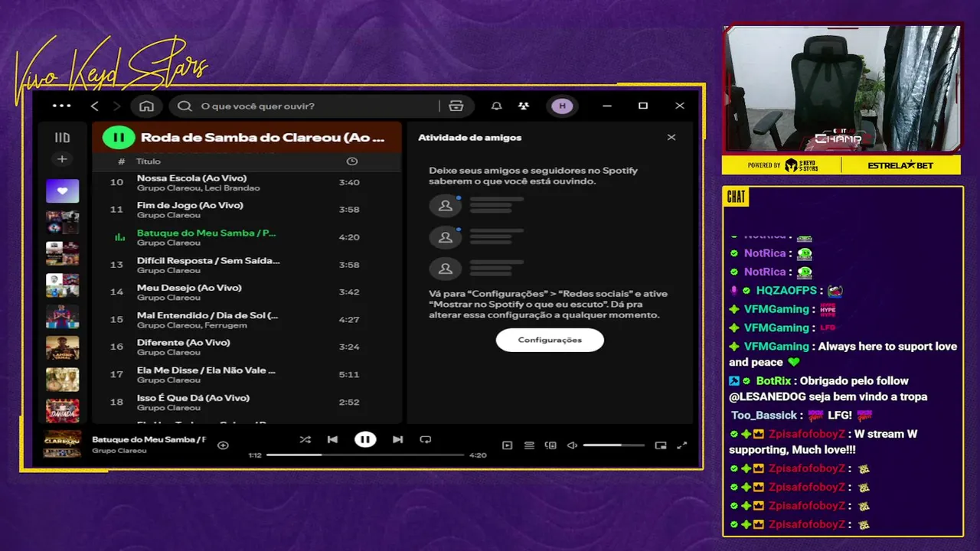Screen dimensions: 980x551
Task: Click album title 'Roda de Samba do Clareou'
Action: [x=263, y=138]
